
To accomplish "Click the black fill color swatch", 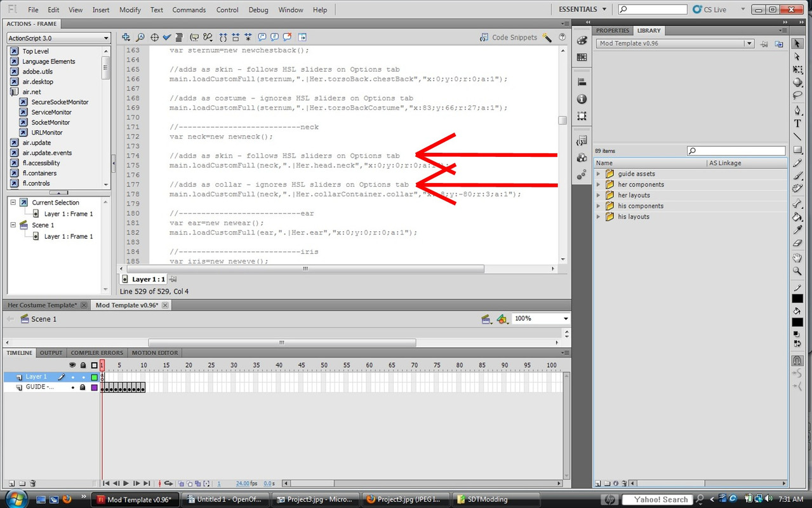I will coord(797,323).
